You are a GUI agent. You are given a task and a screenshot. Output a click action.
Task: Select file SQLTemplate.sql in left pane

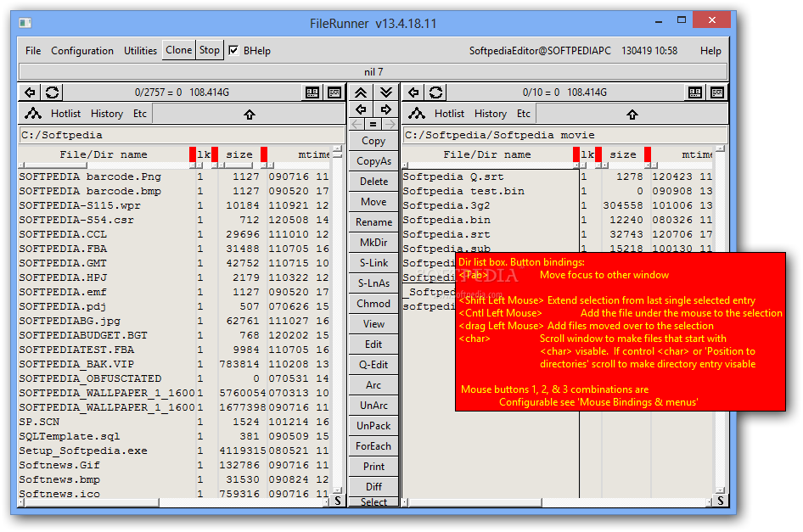(69, 437)
